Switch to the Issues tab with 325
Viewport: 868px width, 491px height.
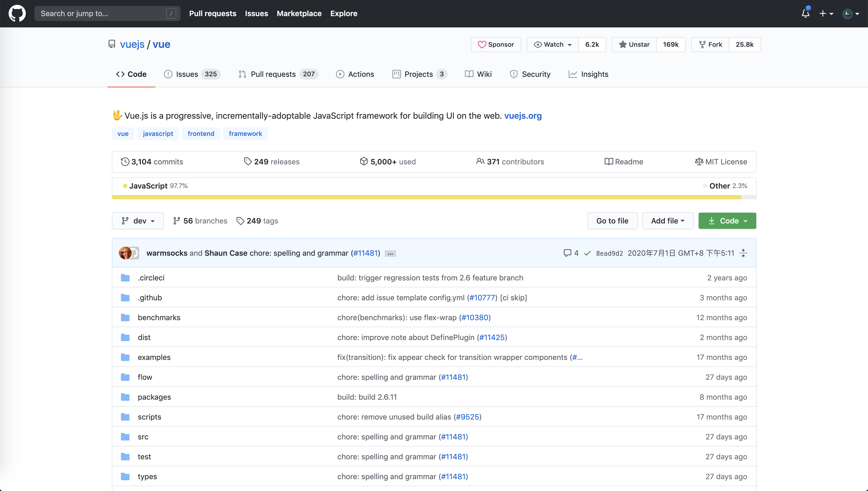tap(192, 74)
